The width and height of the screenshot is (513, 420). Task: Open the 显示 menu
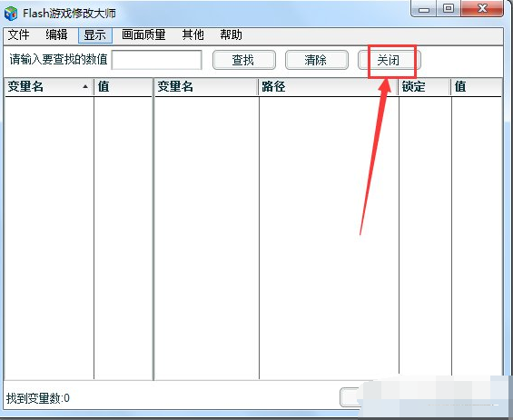tap(94, 35)
